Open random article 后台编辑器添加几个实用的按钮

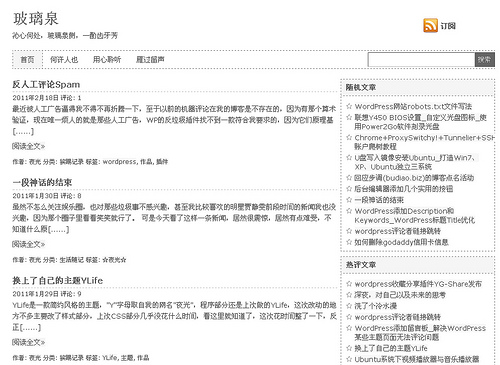tap(404, 189)
